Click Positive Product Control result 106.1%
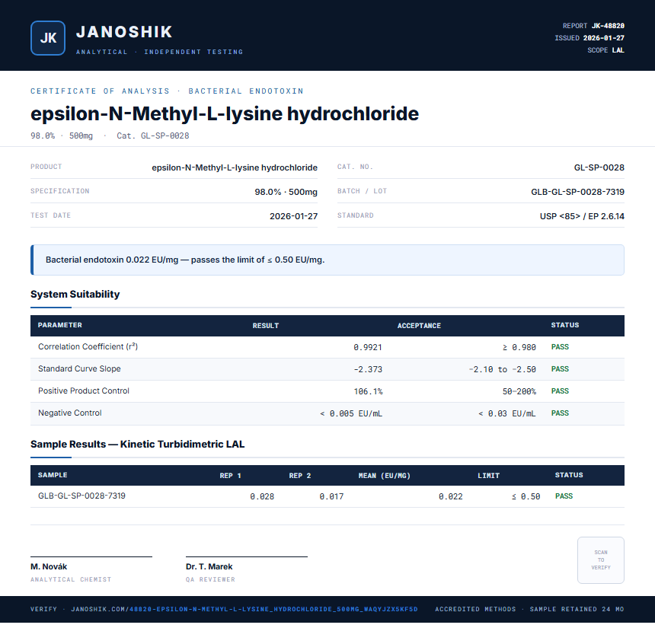 (x=368, y=392)
